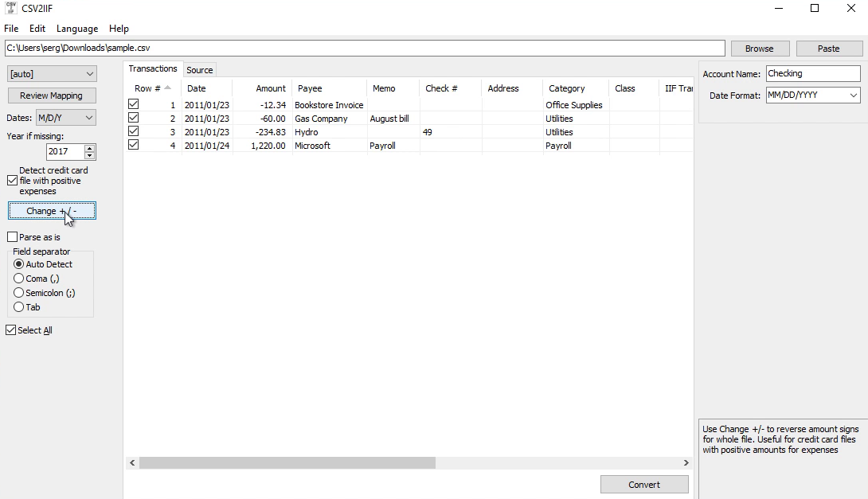Uncheck row 2 Gas Company checkbox
Viewport: 868px width, 499px height.
pos(134,118)
